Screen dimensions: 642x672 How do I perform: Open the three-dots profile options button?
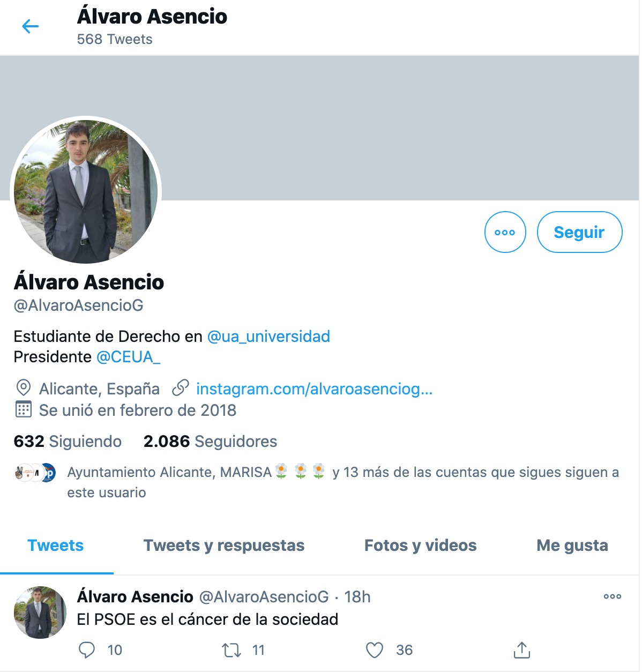[505, 232]
